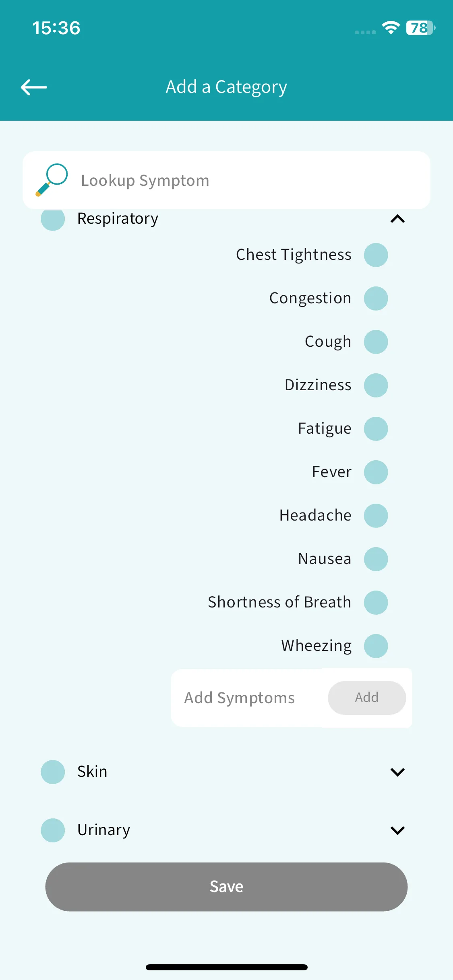This screenshot has height=980, width=453.
Task: Toggle the Wheezing symptom circle
Action: [376, 646]
